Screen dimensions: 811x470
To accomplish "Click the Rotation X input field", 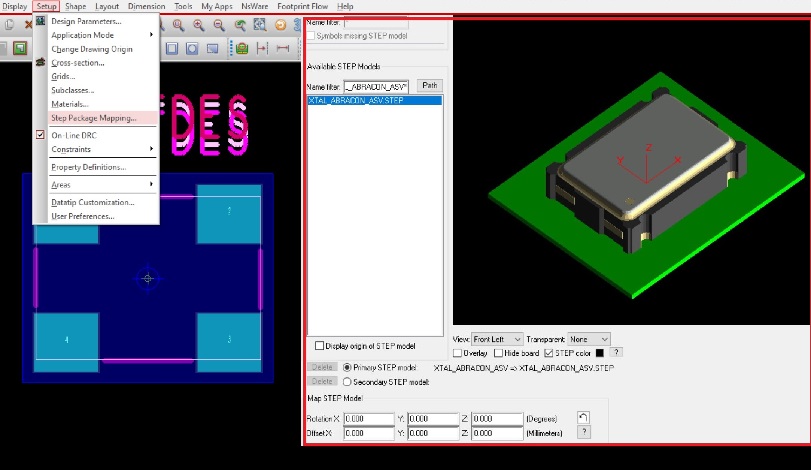I will 367,418.
